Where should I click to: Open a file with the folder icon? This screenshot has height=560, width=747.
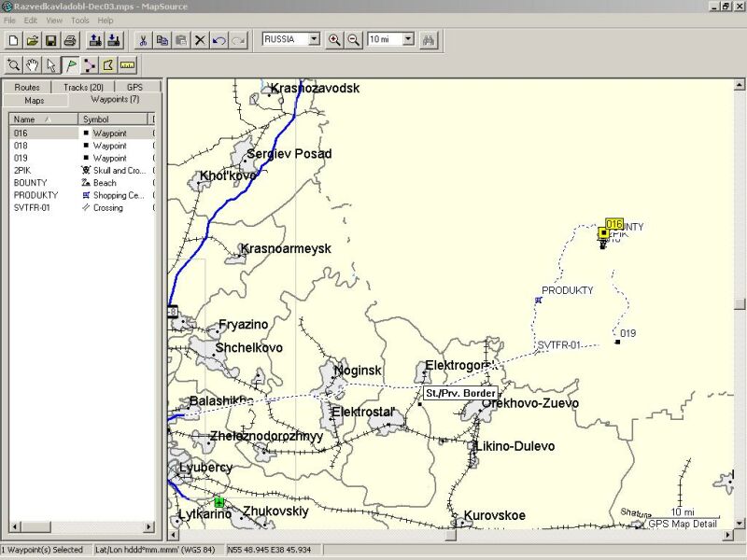pos(32,40)
